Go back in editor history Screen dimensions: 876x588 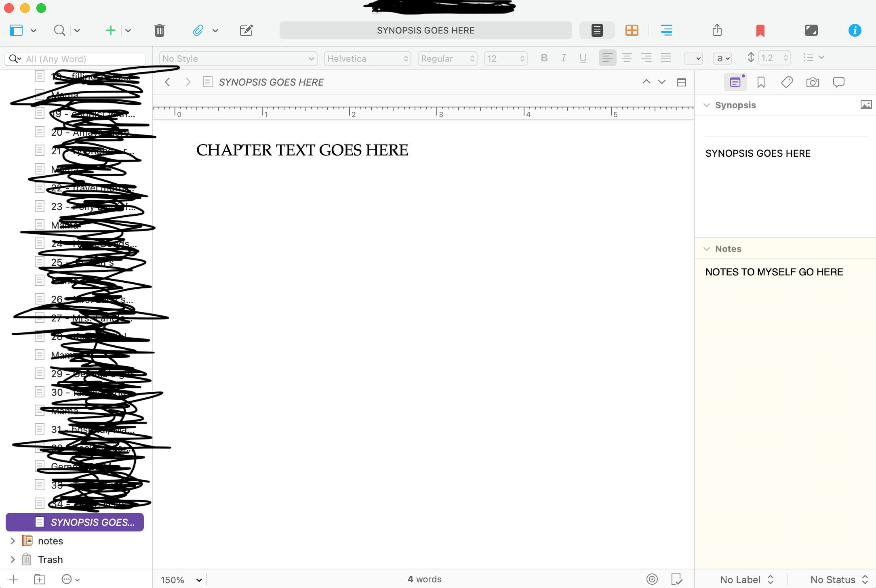click(x=168, y=82)
